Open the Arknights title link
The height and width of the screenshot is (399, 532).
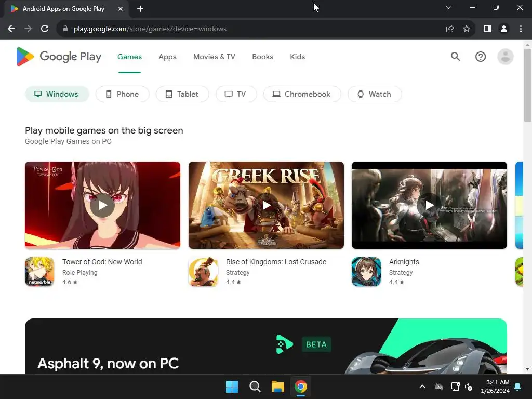[404, 262]
